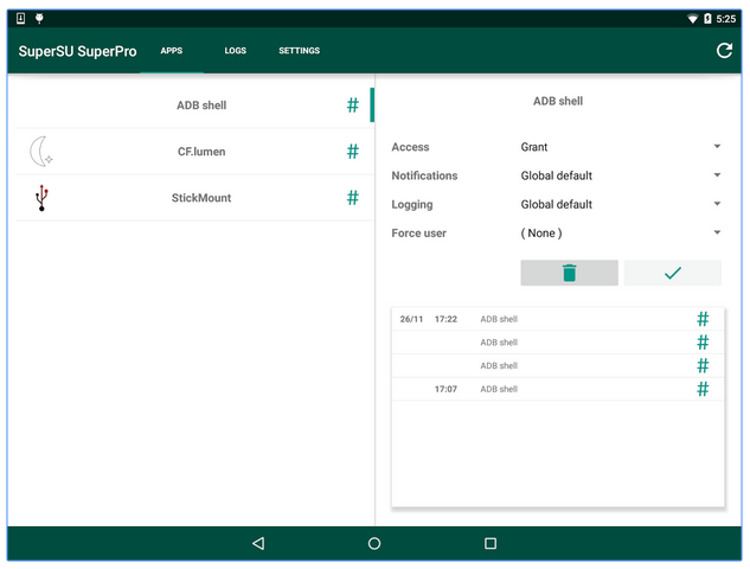The height and width of the screenshot is (569, 750).
Task: Click the hash icon in the StickMount row
Action: (353, 197)
